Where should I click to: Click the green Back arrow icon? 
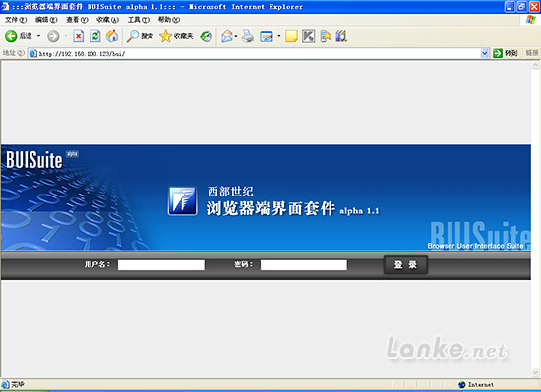(11, 36)
